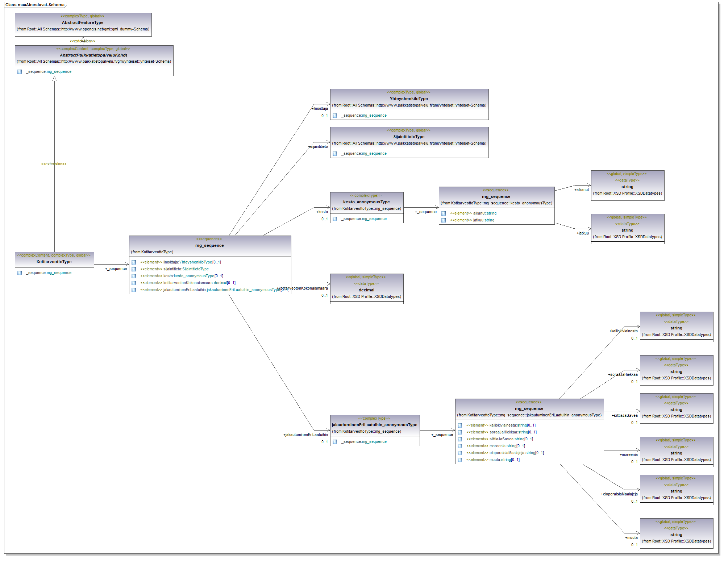728x561 pixels.
Task: Click the kesto_anonymousType class name
Action: [366, 202]
